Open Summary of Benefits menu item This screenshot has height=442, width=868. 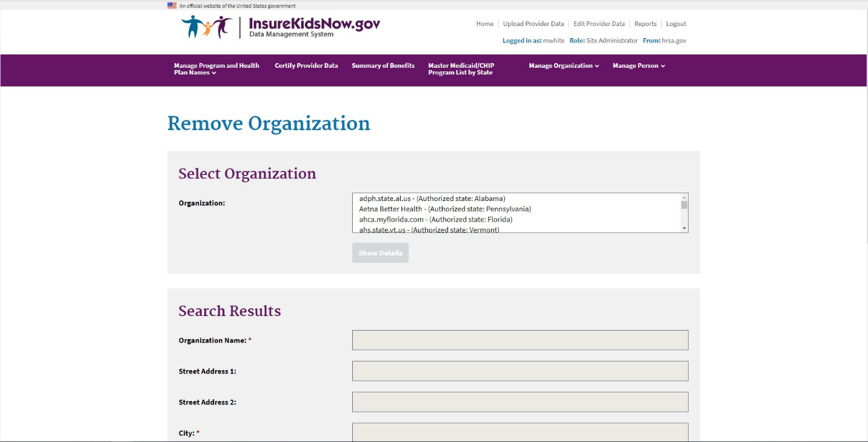383,65
